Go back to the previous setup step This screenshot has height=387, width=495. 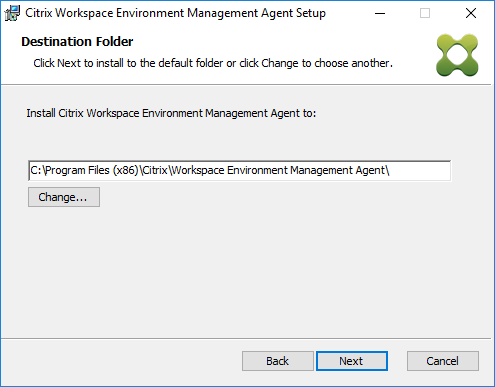[278, 361]
